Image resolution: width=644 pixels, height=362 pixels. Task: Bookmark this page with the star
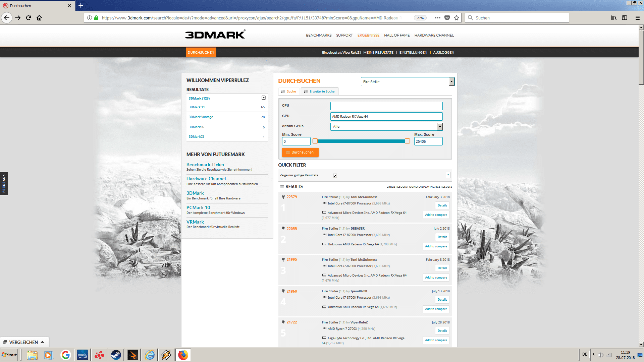click(x=457, y=18)
